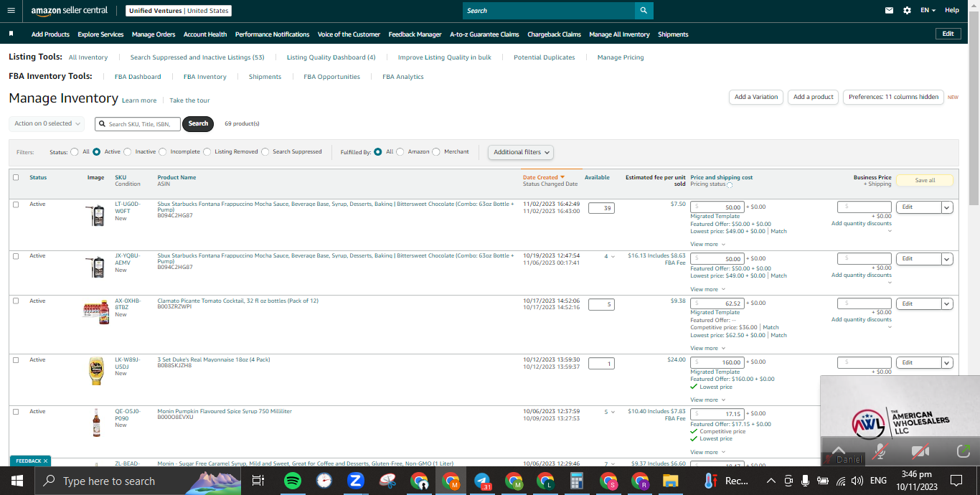Open File Explorer from the taskbar

[x=670, y=481]
